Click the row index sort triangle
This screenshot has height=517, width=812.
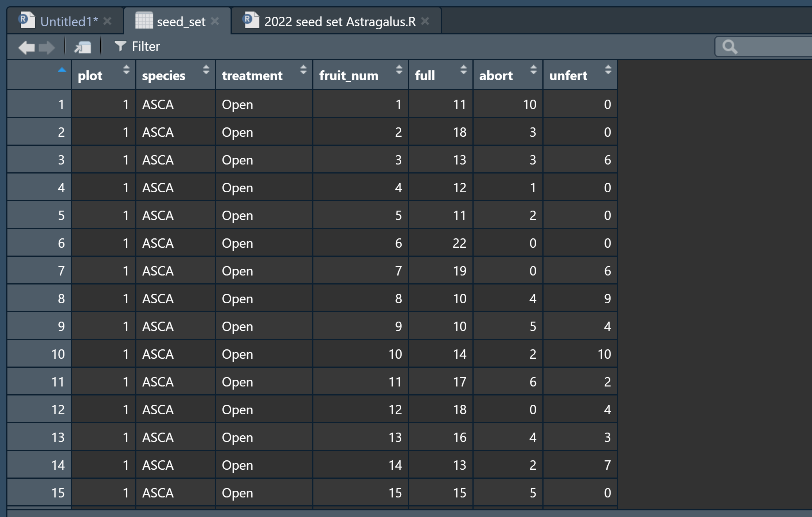62,70
